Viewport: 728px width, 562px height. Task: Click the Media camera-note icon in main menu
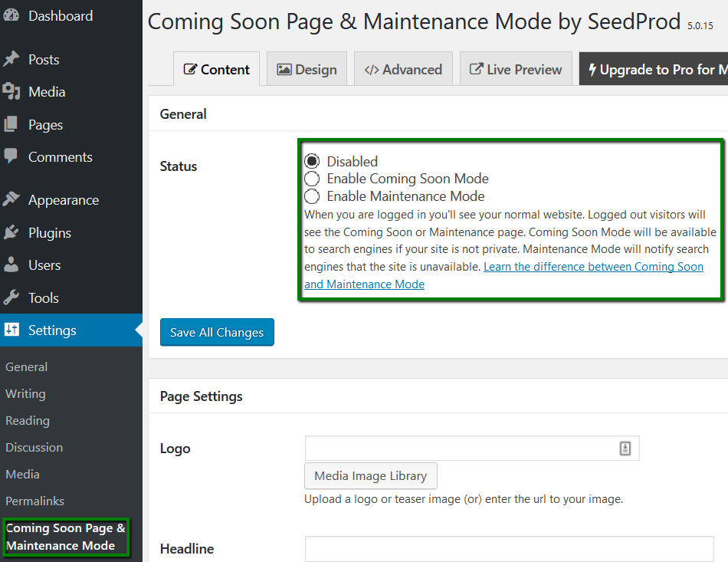[x=11, y=91]
